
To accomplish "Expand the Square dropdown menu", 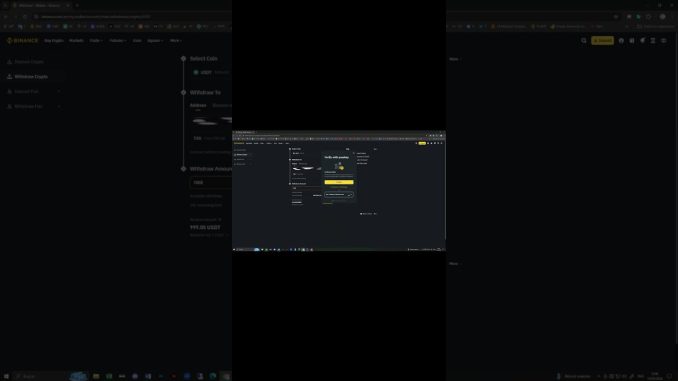I will point(155,41).
